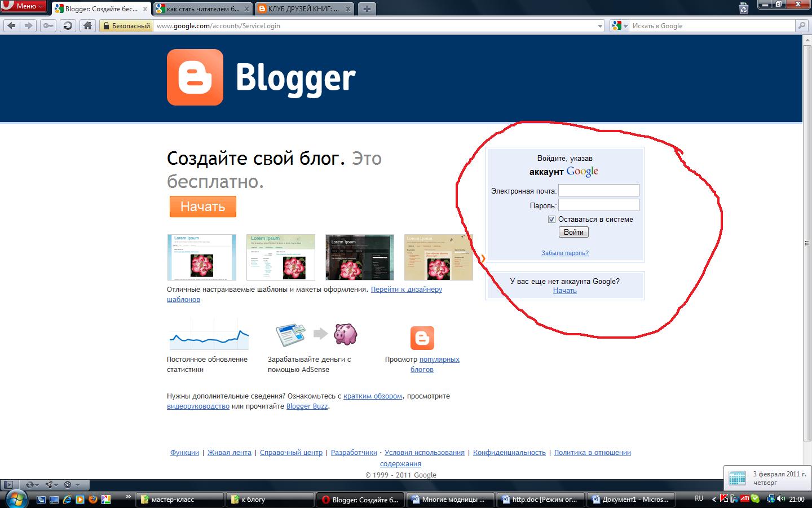This screenshot has width=812, height=508.
Task: Open Перейти к дизайнеру шаблонов link
Action: 304,294
